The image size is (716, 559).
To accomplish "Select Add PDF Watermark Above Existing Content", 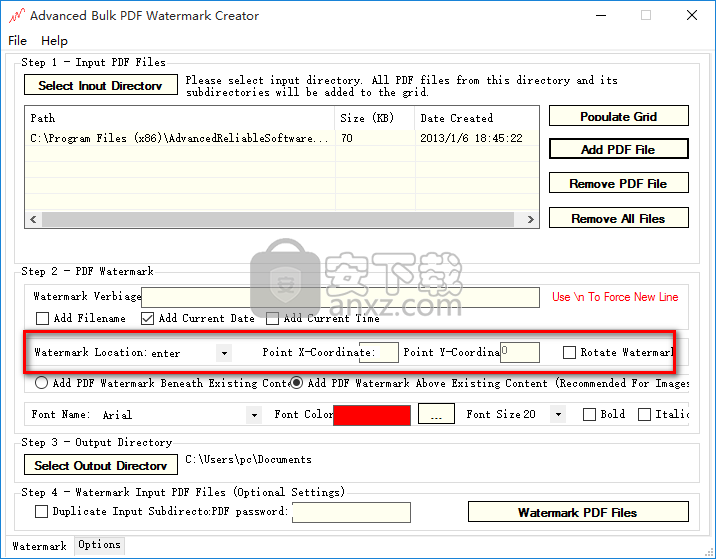I will (296, 383).
